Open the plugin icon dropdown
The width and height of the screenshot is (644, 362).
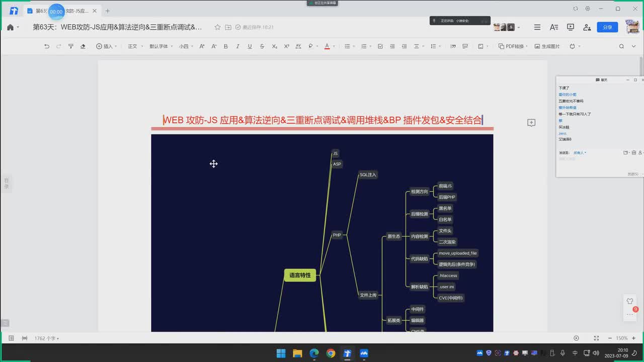point(575,46)
